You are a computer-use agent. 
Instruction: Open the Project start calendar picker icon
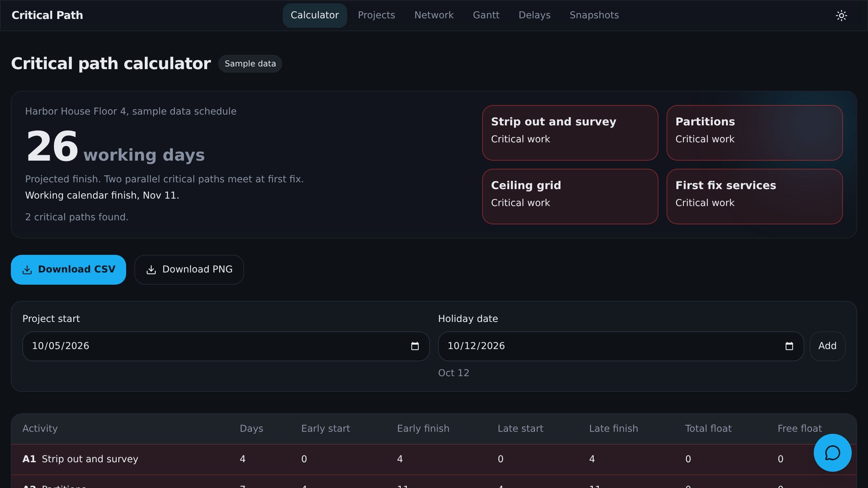pos(415,346)
